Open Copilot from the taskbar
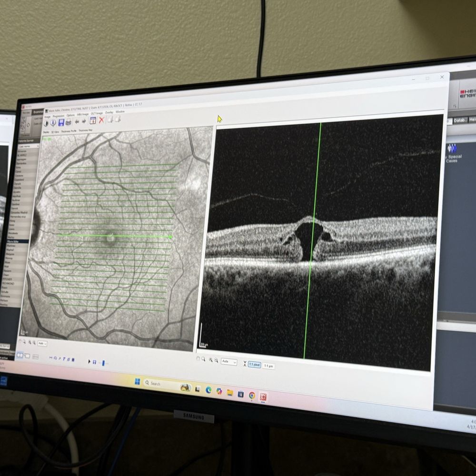 [x=219, y=391]
